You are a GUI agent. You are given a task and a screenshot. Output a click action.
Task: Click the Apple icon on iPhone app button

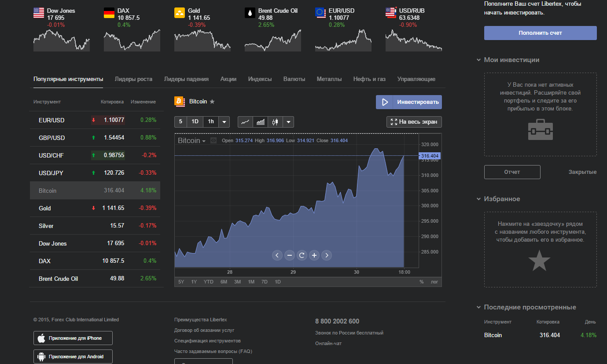(41, 338)
